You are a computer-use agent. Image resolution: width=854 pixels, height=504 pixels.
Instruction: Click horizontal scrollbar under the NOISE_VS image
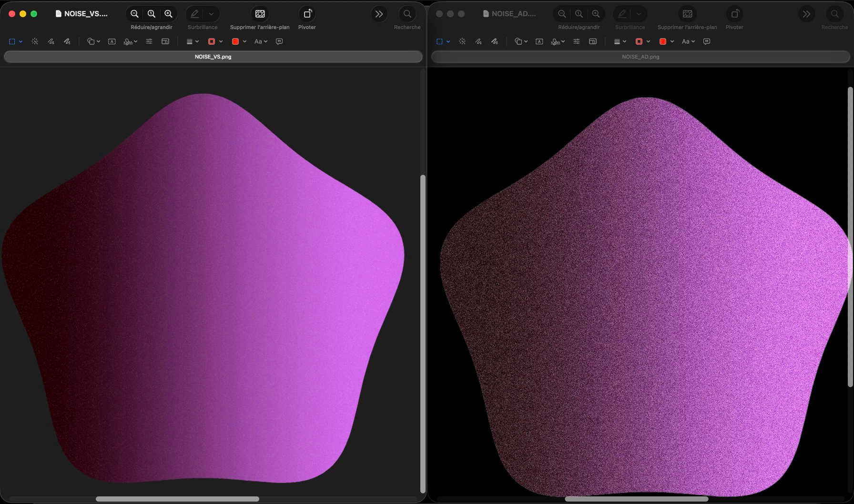click(x=177, y=499)
